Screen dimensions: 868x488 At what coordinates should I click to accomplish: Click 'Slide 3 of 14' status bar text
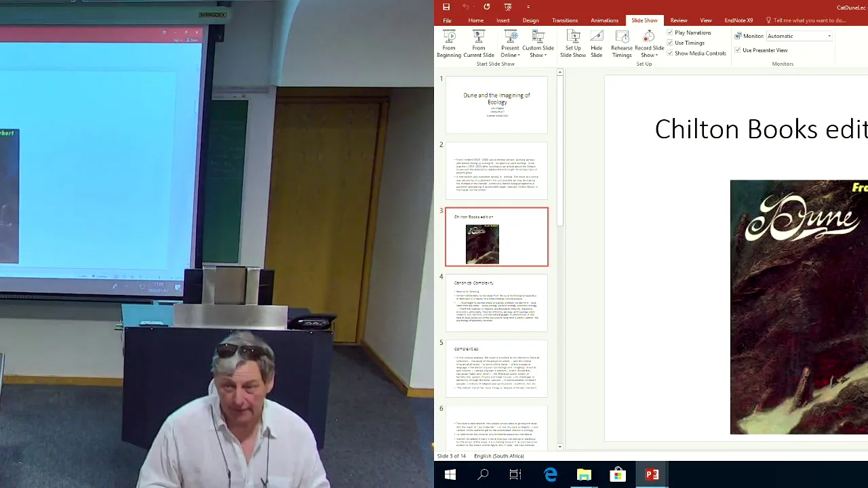[x=452, y=456]
